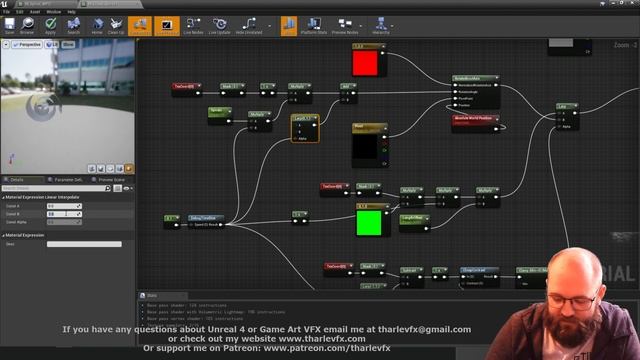Toggle Hide Unrelated nodes
Image resolution: width=640 pixels, height=360 pixels.
[x=249, y=26]
